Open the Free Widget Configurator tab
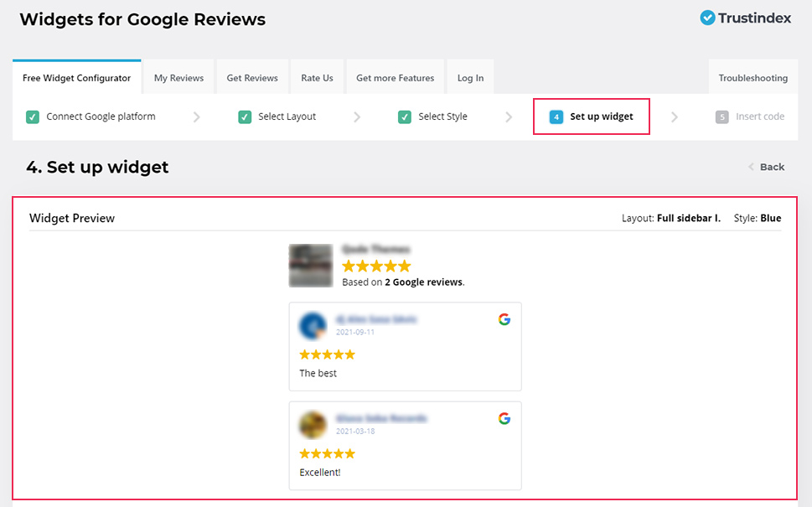Viewport: 812px width, 507px height. point(76,78)
